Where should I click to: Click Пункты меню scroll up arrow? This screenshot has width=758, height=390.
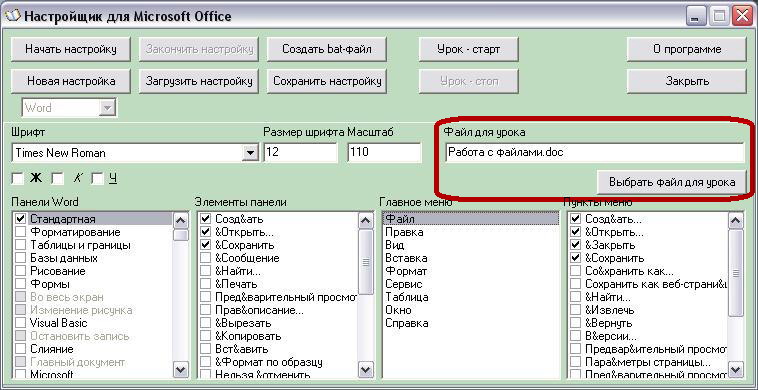pyautogui.click(x=736, y=221)
